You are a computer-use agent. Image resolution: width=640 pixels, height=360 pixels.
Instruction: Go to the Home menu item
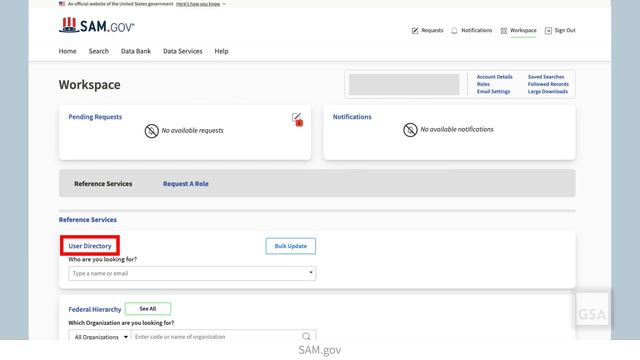pyautogui.click(x=67, y=51)
